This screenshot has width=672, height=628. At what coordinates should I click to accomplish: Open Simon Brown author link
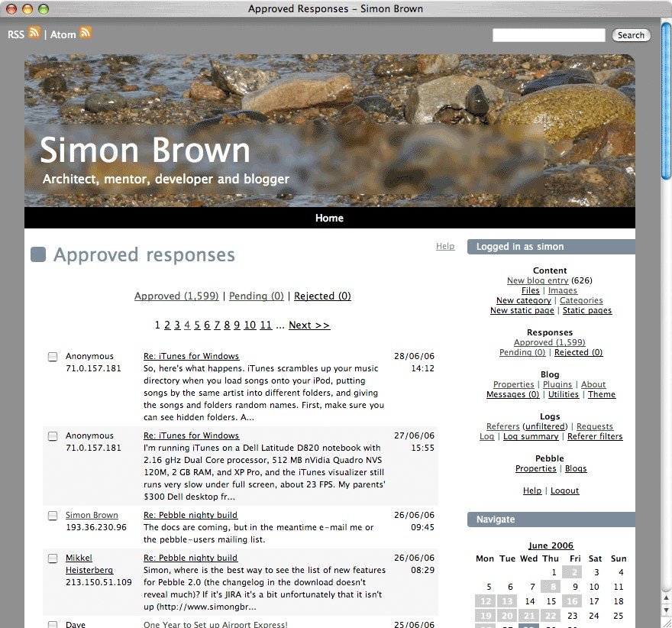pos(92,515)
